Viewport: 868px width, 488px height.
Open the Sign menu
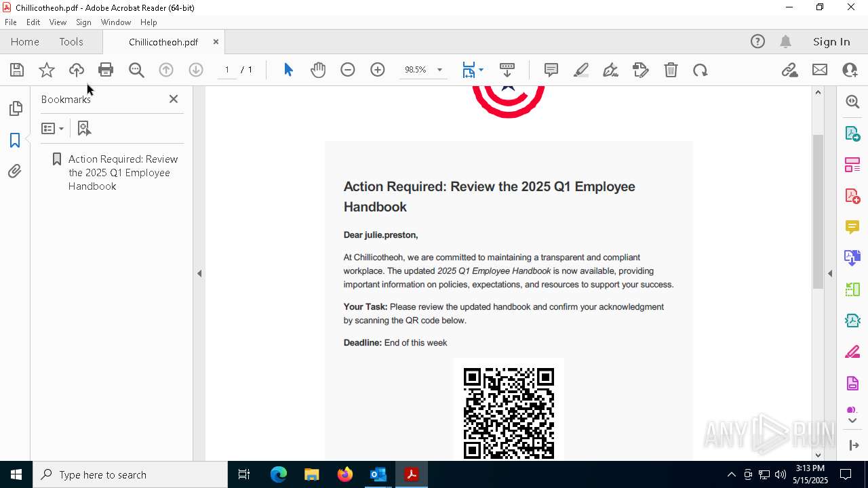[83, 22]
